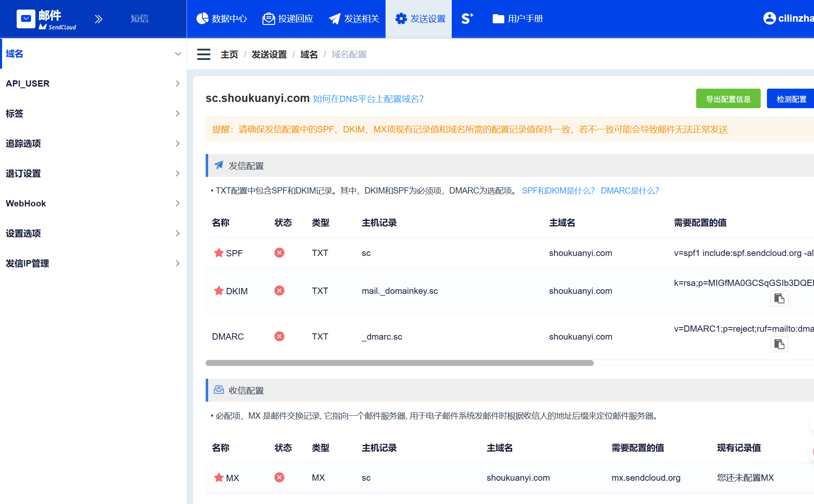The image size is (814, 504).
Task: Click the MX record error status icon
Action: [279, 477]
